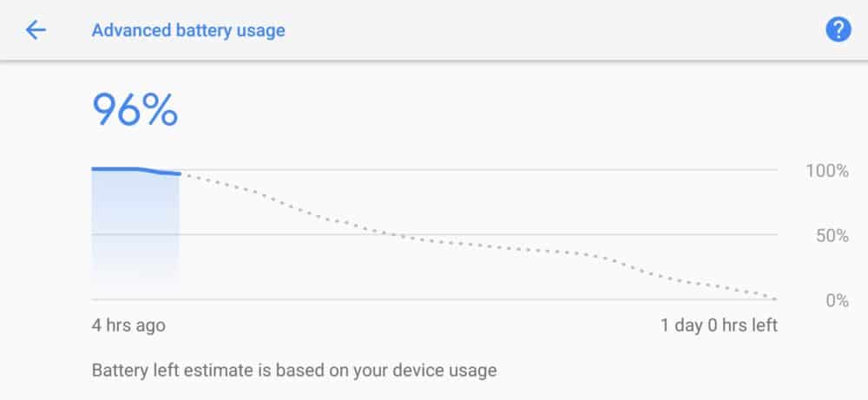Tap the 0% axis label
Image resolution: width=868 pixels, height=400 pixels.
pyautogui.click(x=837, y=300)
